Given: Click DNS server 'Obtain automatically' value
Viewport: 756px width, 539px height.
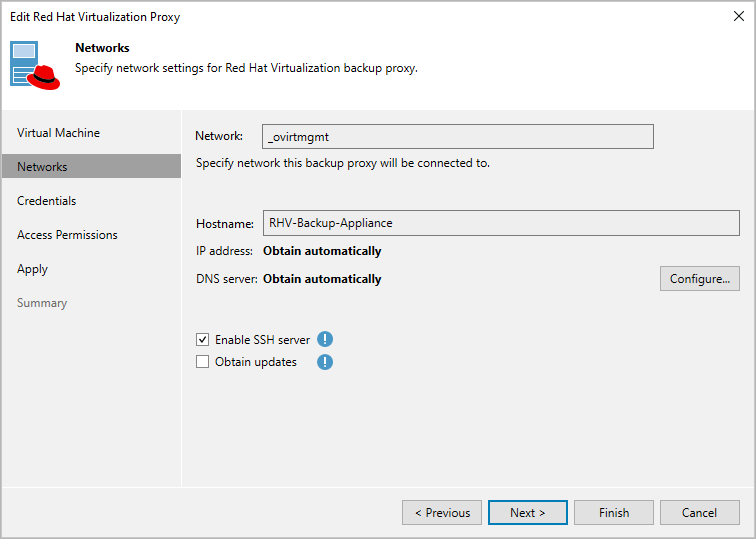Looking at the screenshot, I should pyautogui.click(x=322, y=279).
